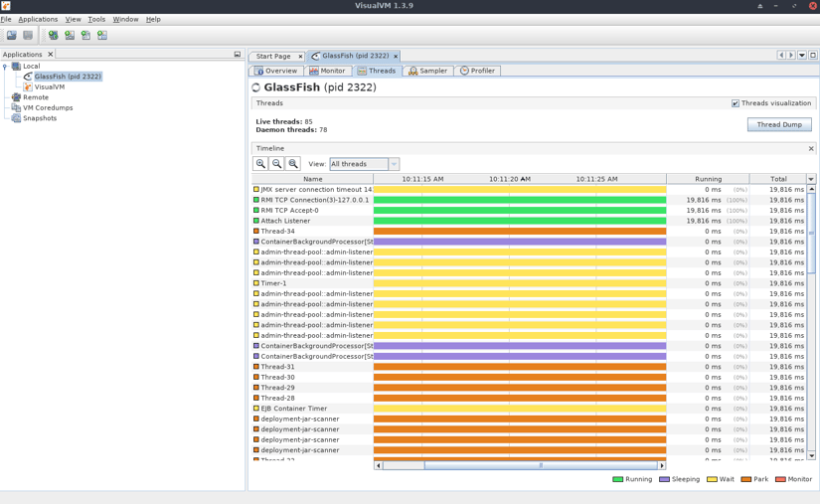Click the Load toolbar icon
820x504 pixels.
pyautogui.click(x=12, y=35)
